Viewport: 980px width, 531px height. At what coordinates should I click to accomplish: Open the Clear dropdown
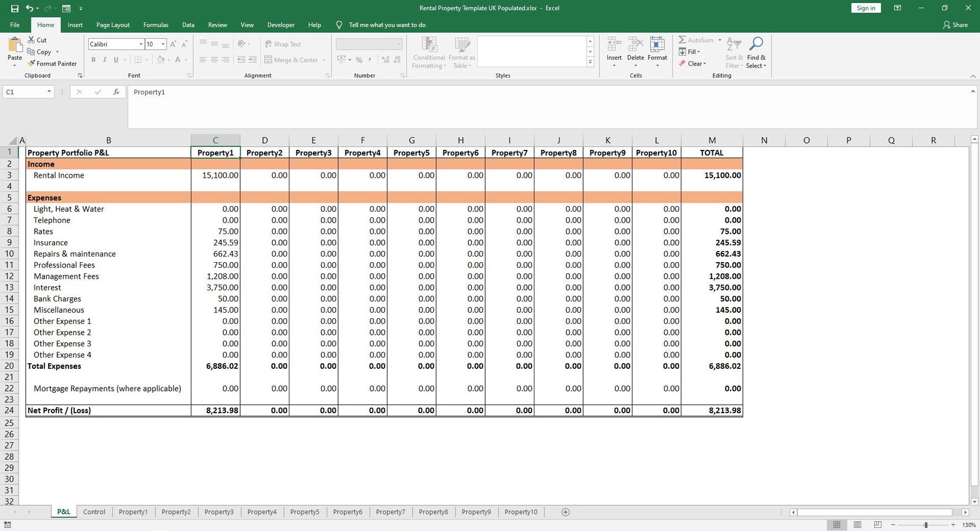pyautogui.click(x=692, y=64)
